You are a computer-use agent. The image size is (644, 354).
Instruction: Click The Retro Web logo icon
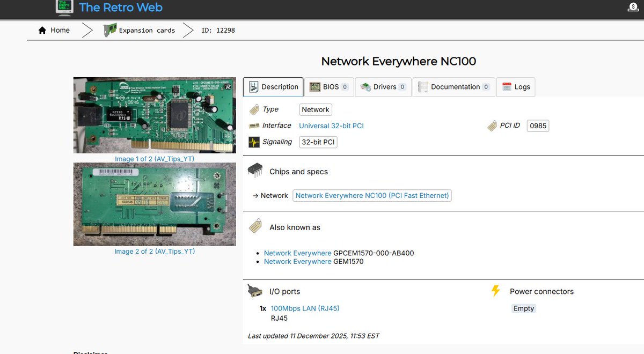tap(64, 8)
